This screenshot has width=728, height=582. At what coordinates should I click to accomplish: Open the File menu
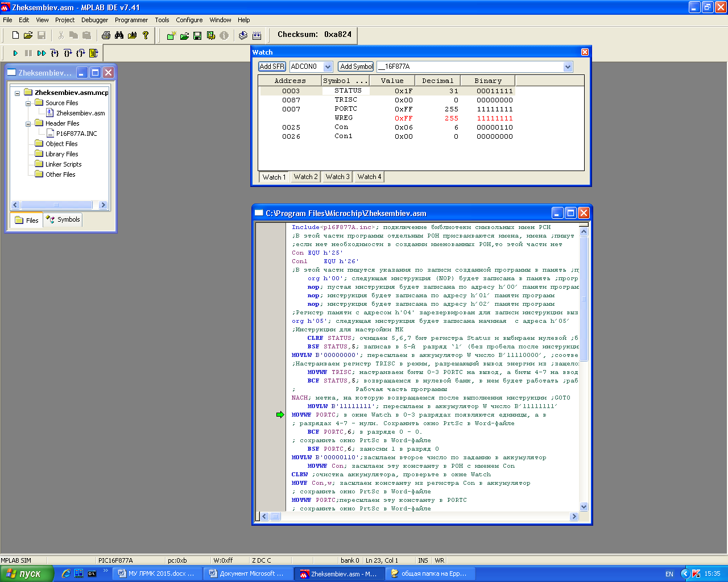[7, 20]
